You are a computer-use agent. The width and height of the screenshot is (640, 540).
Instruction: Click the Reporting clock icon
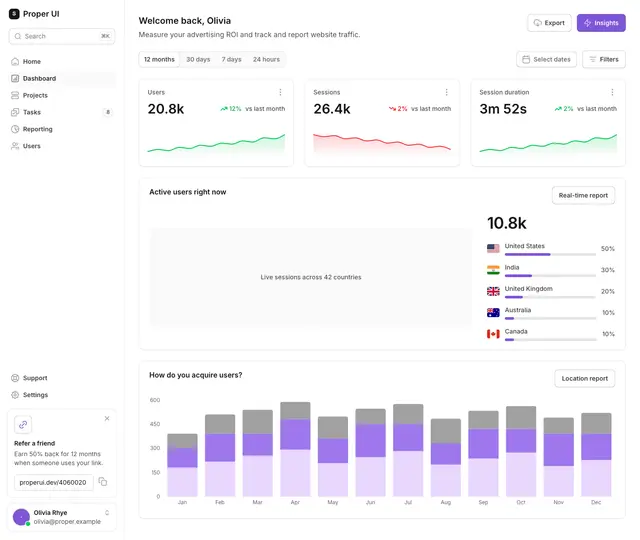(15, 129)
